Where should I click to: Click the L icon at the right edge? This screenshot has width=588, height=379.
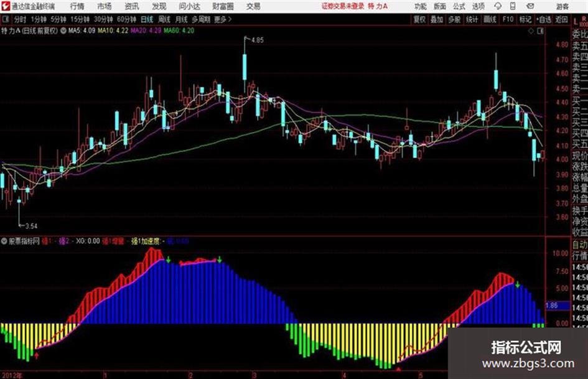point(576,21)
